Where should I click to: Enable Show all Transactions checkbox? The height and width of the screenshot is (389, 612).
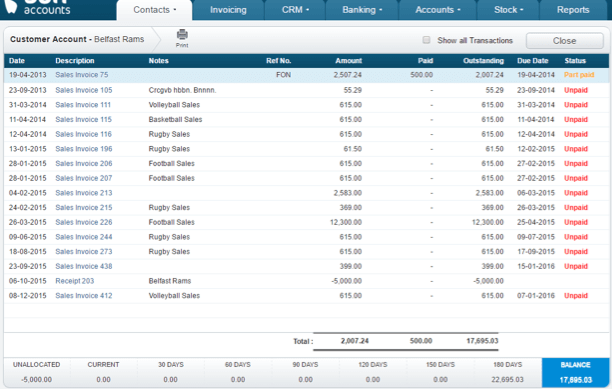coord(426,40)
